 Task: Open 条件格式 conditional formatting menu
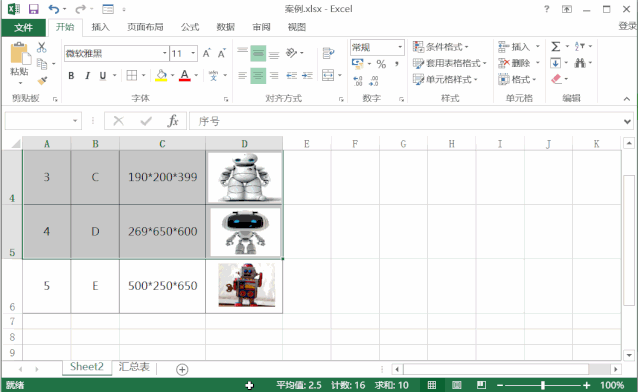[441, 47]
